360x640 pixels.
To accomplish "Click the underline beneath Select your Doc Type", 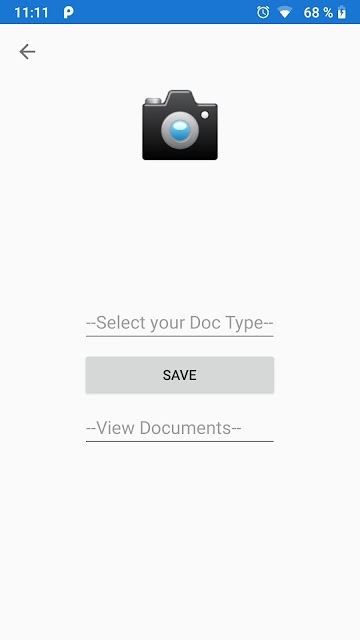I will 180,336.
